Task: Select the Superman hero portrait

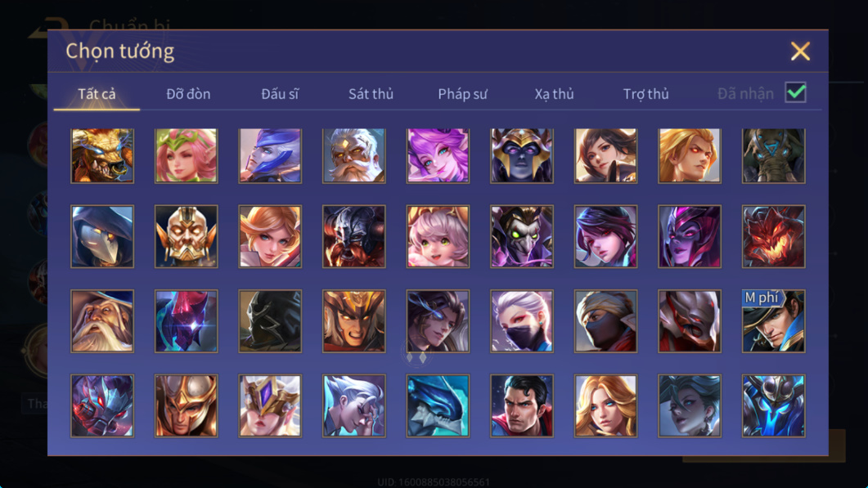Action: click(521, 406)
